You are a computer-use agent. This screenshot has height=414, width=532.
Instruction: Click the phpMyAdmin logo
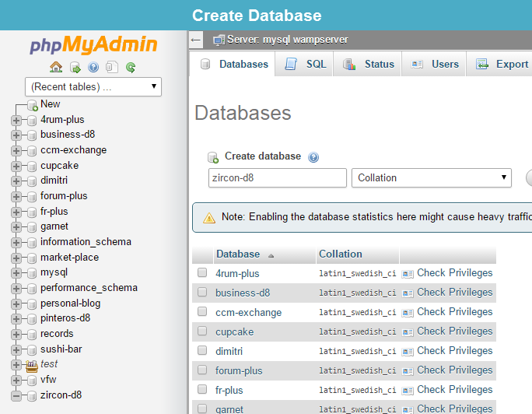pyautogui.click(x=93, y=44)
